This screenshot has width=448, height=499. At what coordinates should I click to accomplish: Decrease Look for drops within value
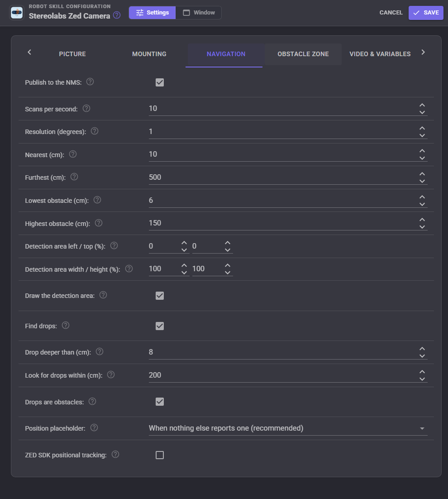coord(422,379)
